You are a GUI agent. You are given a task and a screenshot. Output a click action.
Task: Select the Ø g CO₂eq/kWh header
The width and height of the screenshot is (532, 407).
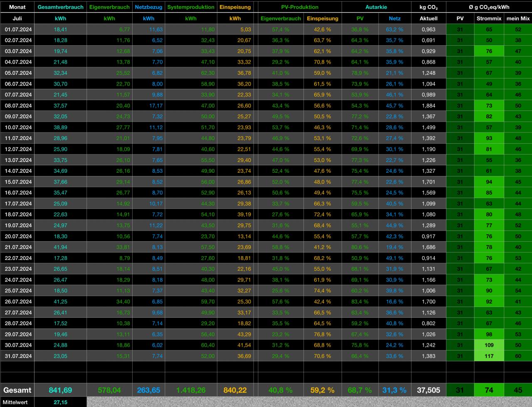point(489,7)
